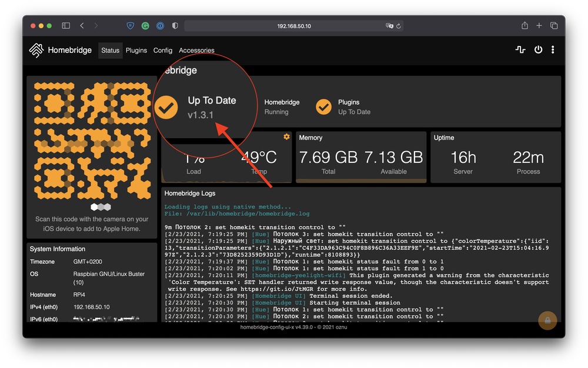The height and width of the screenshot is (368, 588).
Task: Open the Plugins tab
Action: (136, 50)
